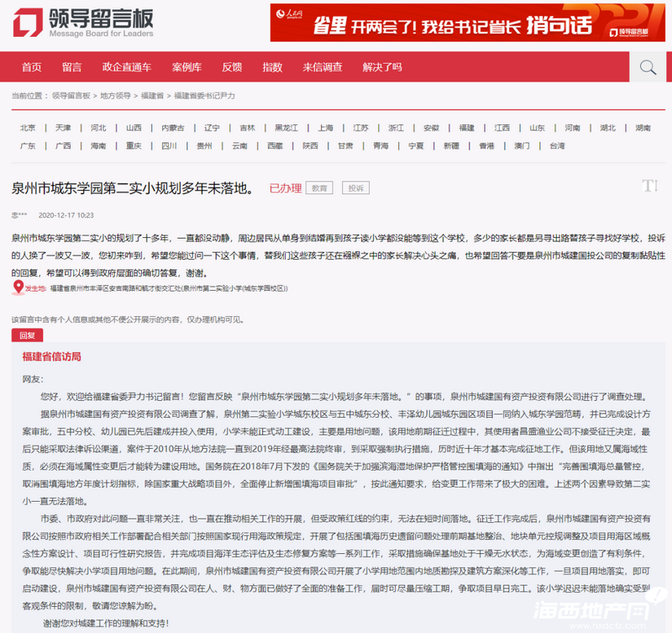Click breadcrumb link 领导留言板
The image size is (672, 633).
pyautogui.click(x=71, y=96)
